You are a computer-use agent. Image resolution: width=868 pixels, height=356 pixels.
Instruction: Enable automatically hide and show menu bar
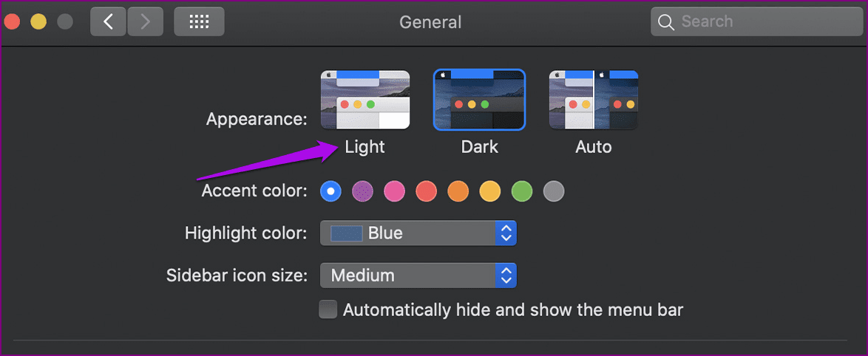[328, 309]
